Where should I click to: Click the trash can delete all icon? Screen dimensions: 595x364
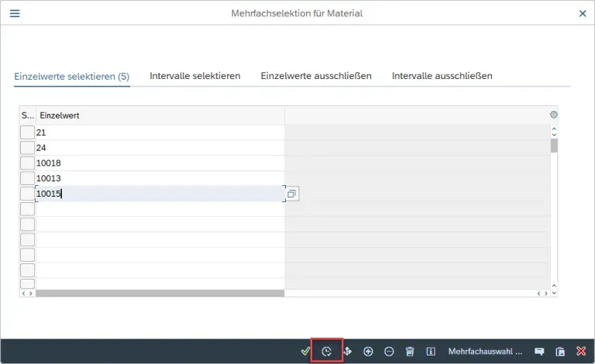pos(410,352)
